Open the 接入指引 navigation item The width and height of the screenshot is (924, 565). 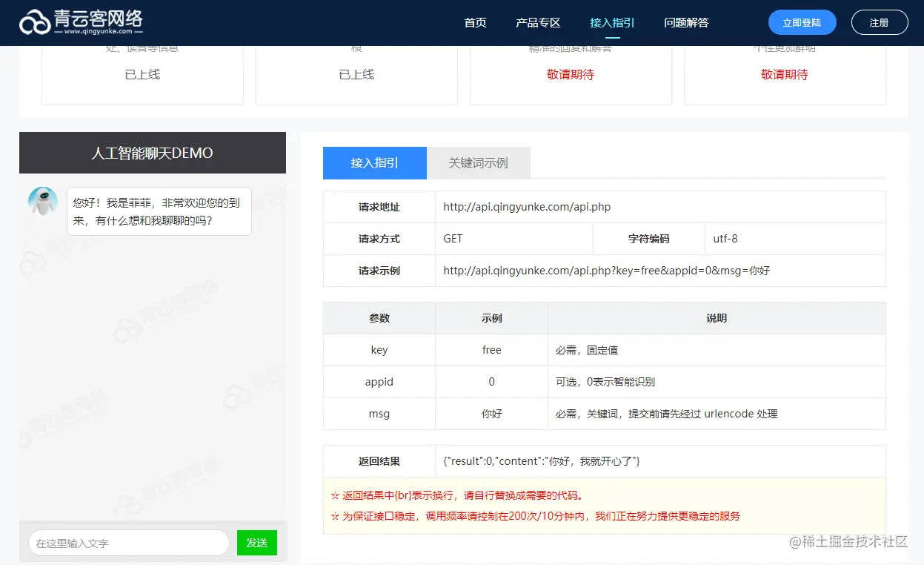[x=612, y=22]
